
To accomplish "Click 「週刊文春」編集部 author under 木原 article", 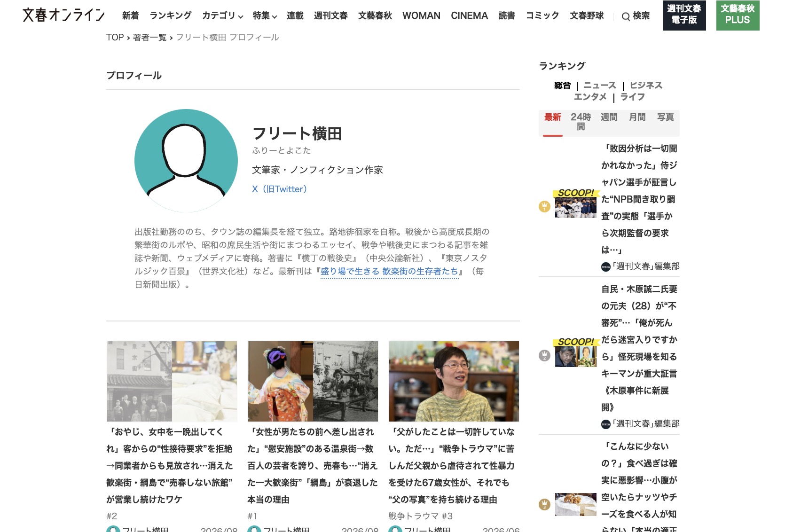I will [x=646, y=424].
